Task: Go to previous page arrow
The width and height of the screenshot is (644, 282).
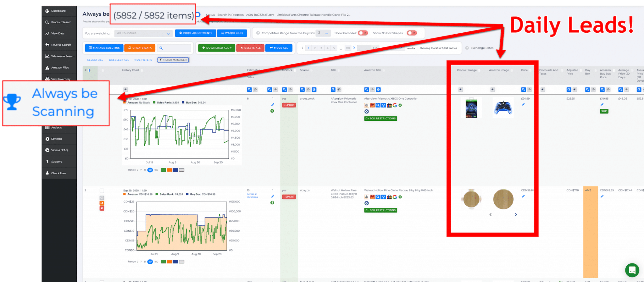Action: [x=302, y=48]
